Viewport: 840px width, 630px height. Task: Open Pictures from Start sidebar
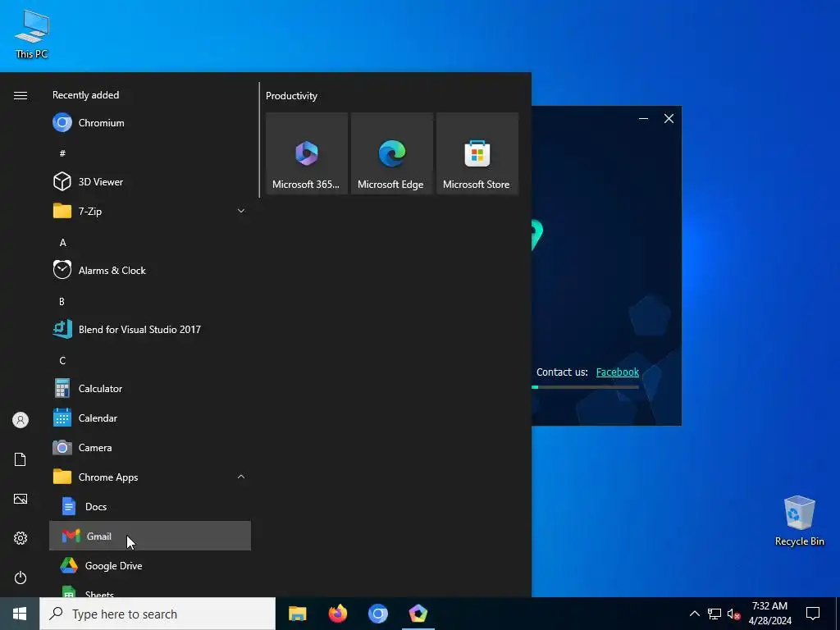(x=21, y=499)
